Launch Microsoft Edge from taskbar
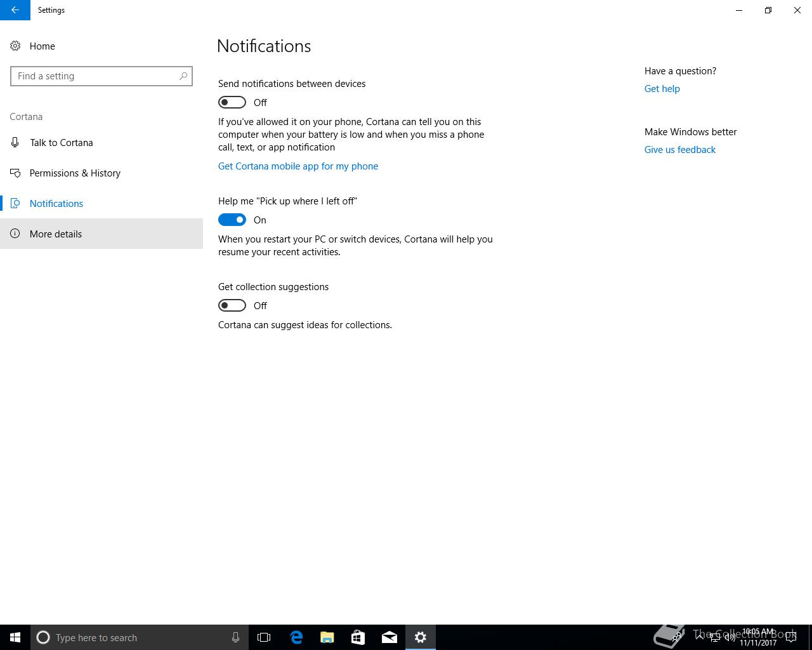This screenshot has height=650, width=812. click(296, 637)
